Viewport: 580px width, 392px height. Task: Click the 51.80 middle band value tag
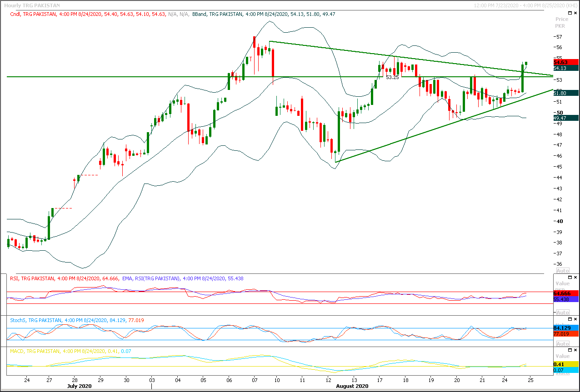[x=566, y=93]
